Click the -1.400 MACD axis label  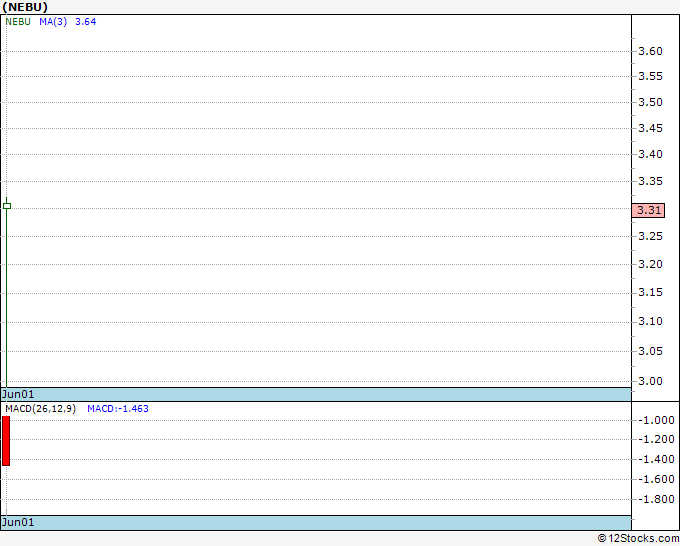656,459
